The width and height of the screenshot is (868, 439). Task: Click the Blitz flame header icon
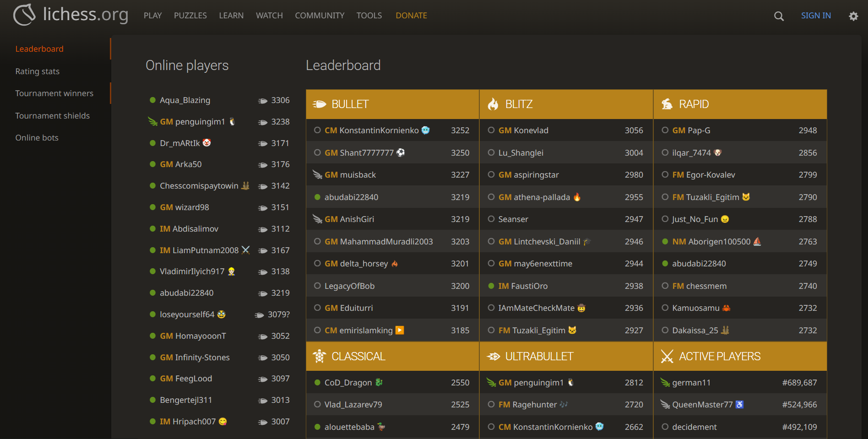[x=493, y=104]
